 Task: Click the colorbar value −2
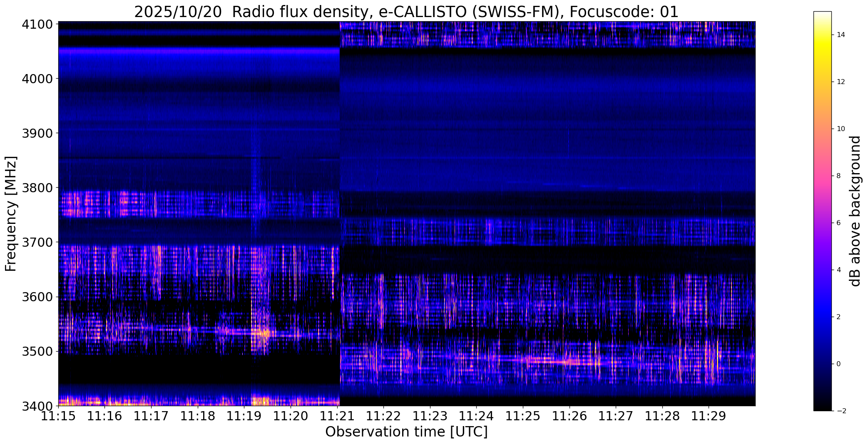841,411
